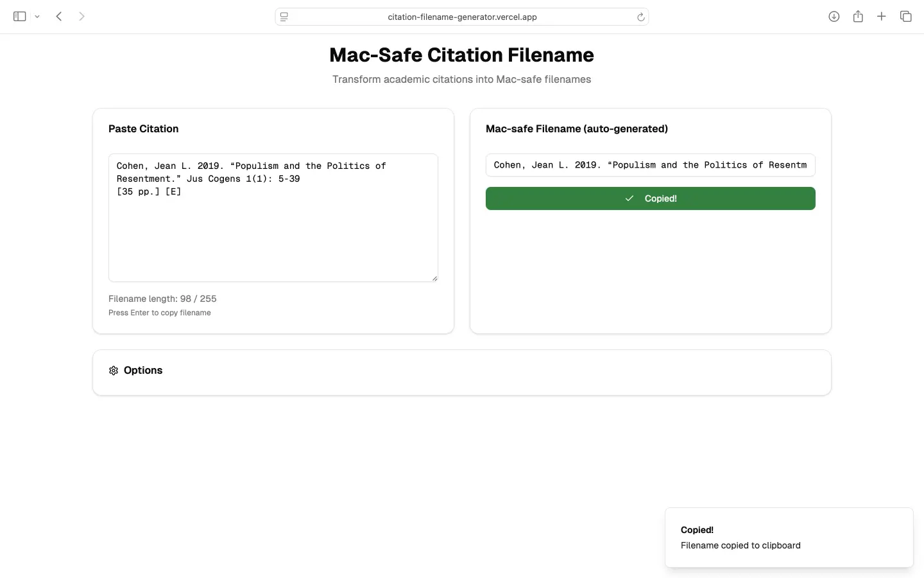Click the green Copied! button

tap(650, 198)
